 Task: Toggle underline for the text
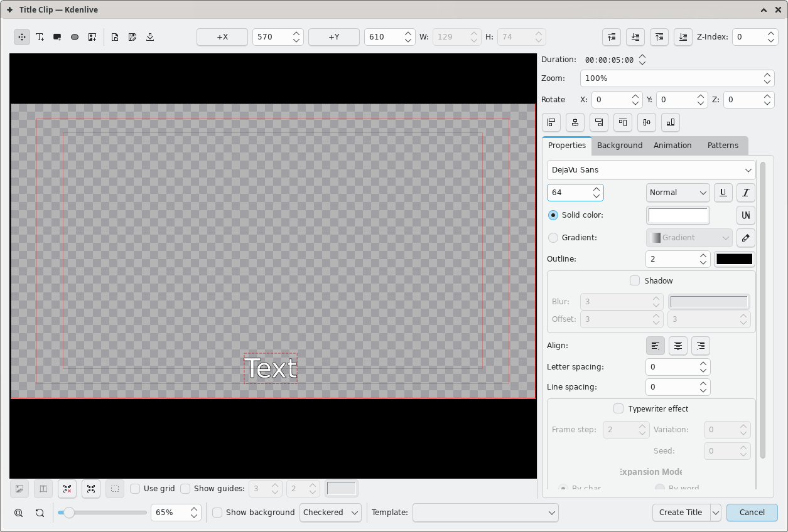pos(723,193)
